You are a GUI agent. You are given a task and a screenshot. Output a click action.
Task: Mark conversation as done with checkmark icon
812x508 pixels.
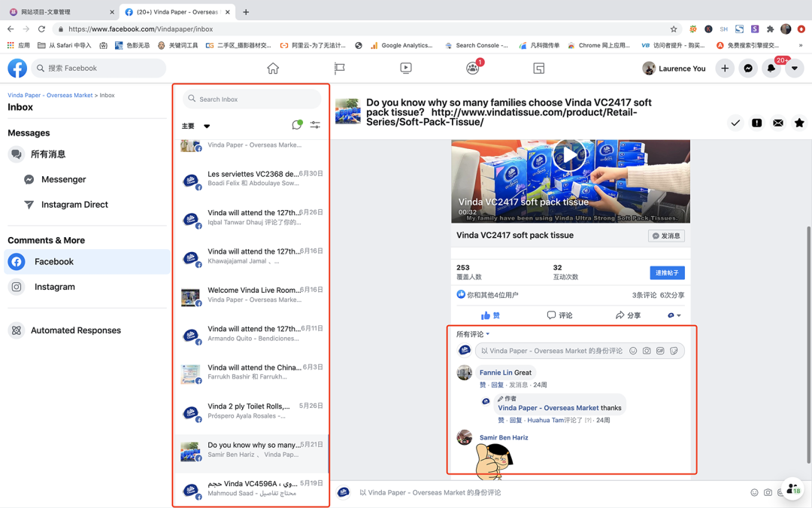tap(735, 123)
